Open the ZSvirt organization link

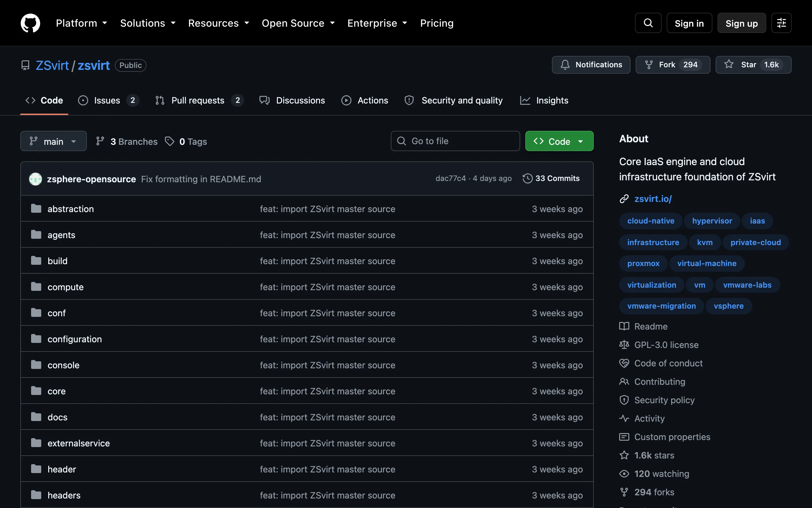pyautogui.click(x=52, y=65)
